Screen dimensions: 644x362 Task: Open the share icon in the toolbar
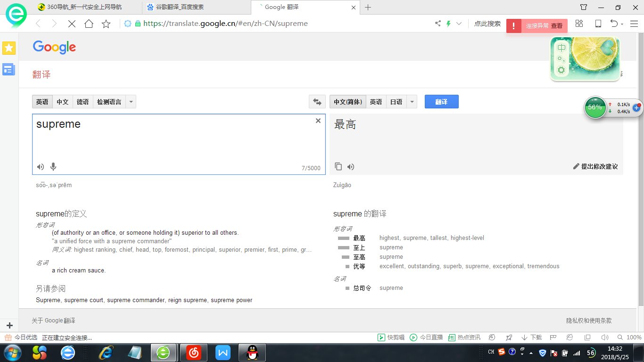click(x=437, y=23)
